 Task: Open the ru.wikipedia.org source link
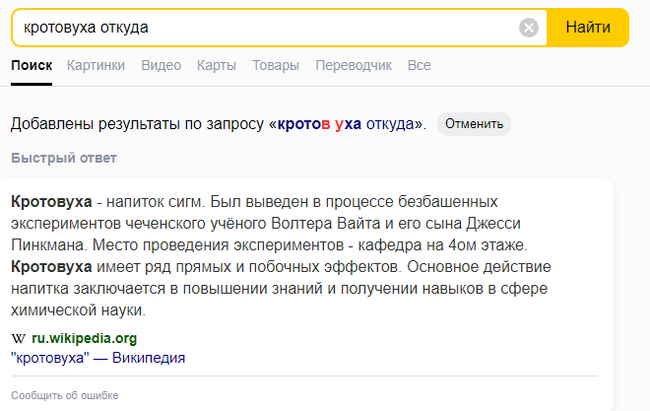pyautogui.click(x=84, y=338)
